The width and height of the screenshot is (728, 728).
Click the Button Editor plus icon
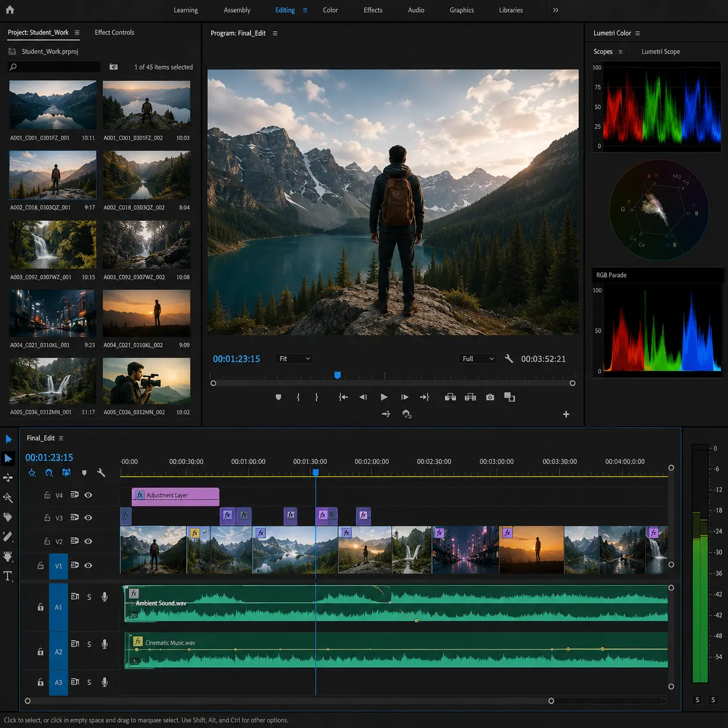pyautogui.click(x=566, y=414)
